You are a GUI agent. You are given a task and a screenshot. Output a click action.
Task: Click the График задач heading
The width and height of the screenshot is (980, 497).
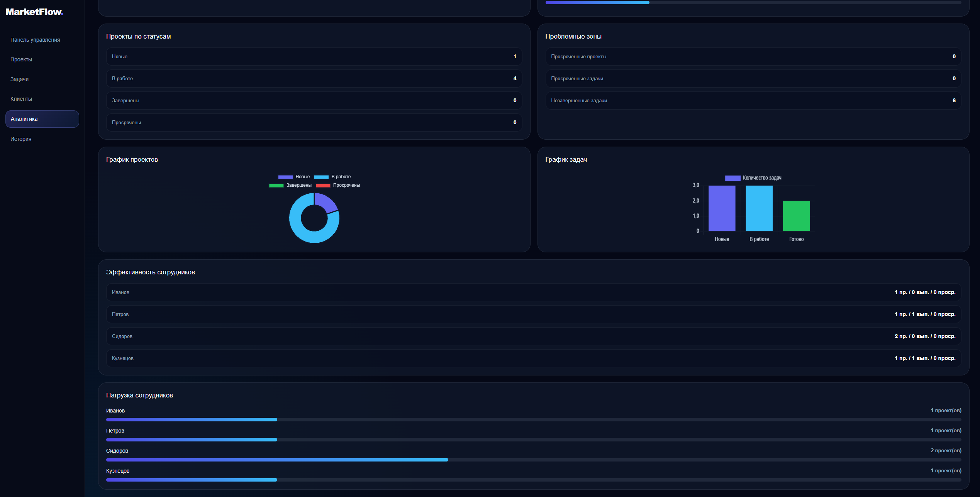click(566, 160)
